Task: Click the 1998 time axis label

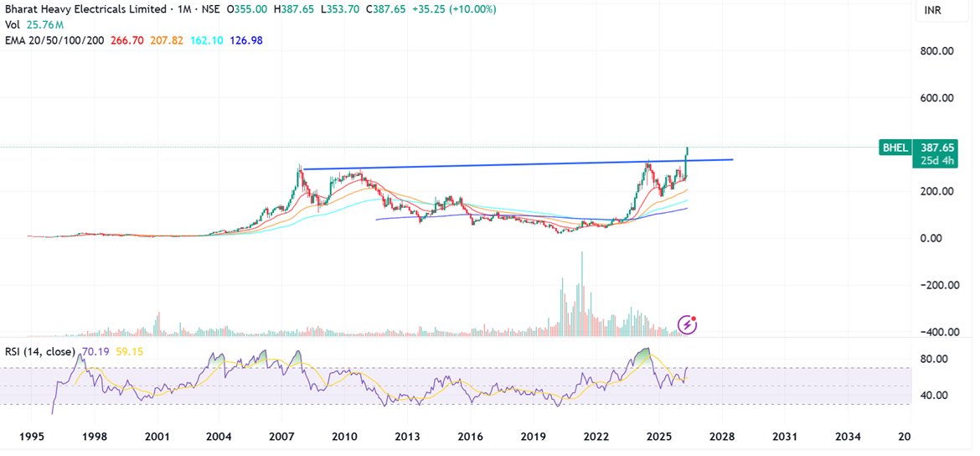Action: [x=94, y=436]
